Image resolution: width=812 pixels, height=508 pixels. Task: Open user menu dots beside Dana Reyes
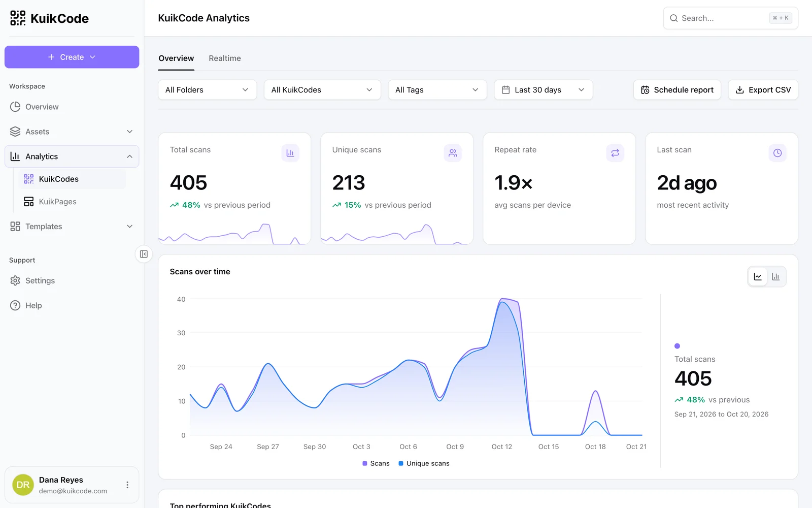click(127, 485)
